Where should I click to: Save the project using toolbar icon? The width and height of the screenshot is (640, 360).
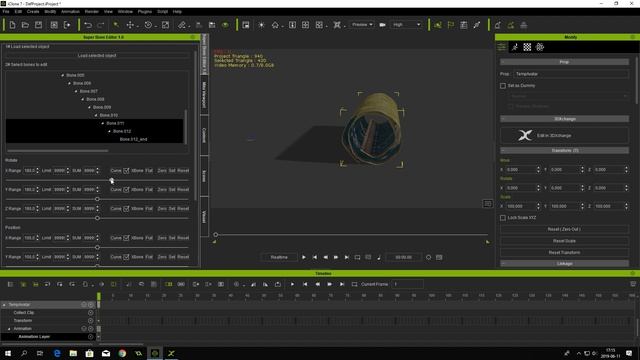(x=38, y=25)
